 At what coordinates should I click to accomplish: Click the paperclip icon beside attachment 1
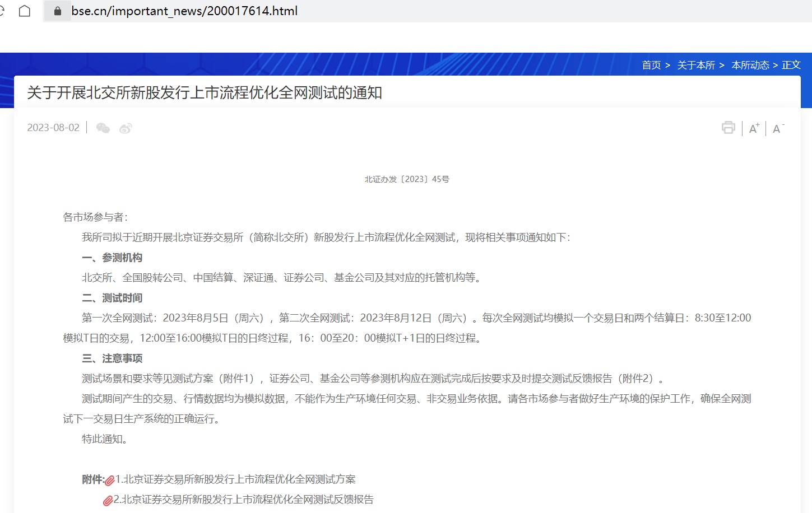[110, 480]
